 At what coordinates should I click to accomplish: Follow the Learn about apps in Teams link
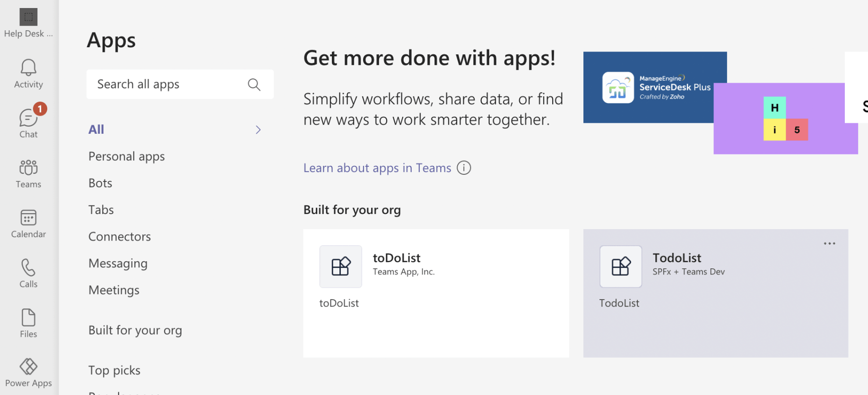point(377,168)
